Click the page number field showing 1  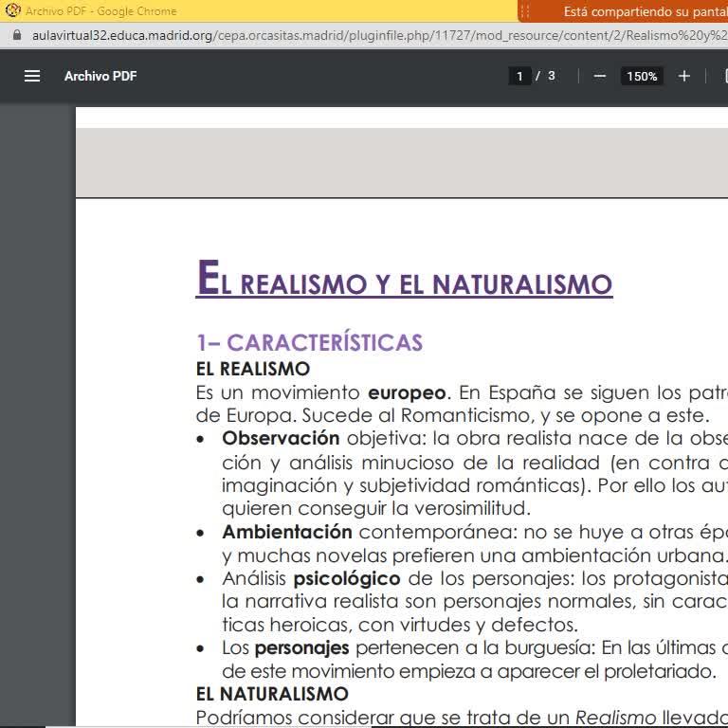pos(519,76)
